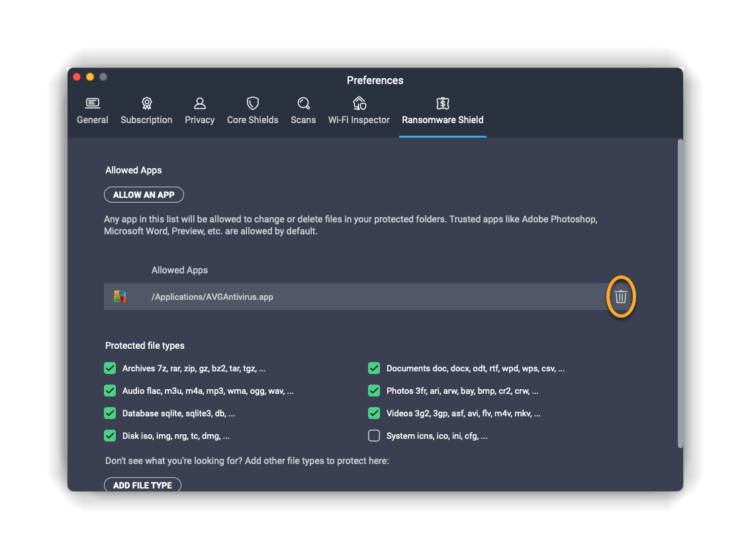Image resolution: width=752 pixels, height=560 pixels.
Task: Enable the System file type checkbox
Action: pyautogui.click(x=374, y=436)
